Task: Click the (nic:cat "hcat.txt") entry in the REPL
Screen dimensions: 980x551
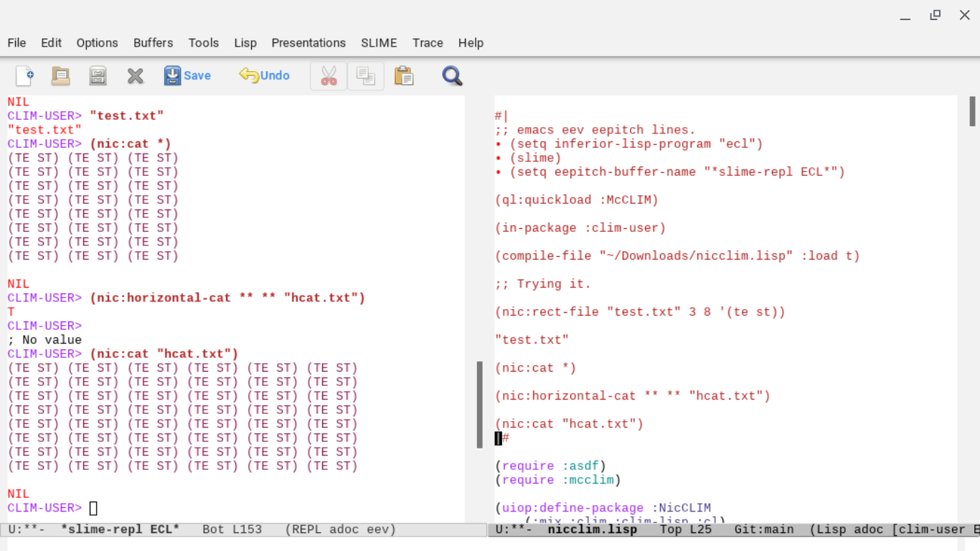Action: [x=164, y=354]
